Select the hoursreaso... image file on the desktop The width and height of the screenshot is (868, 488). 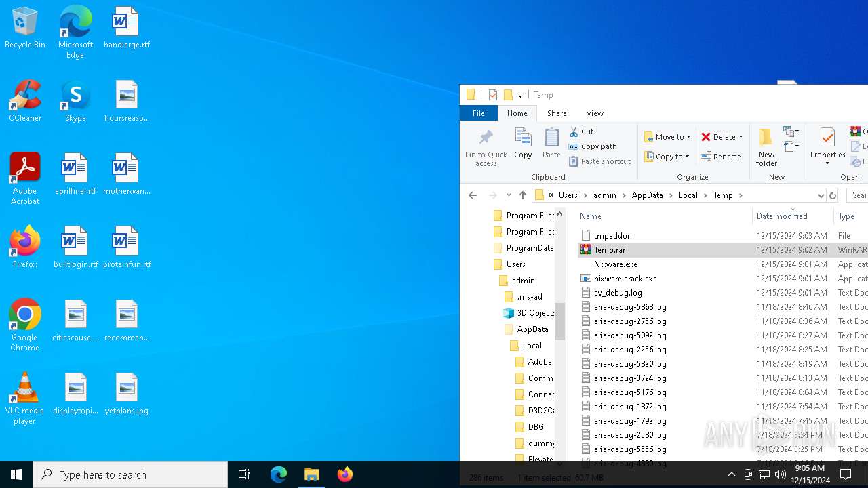coord(126,102)
